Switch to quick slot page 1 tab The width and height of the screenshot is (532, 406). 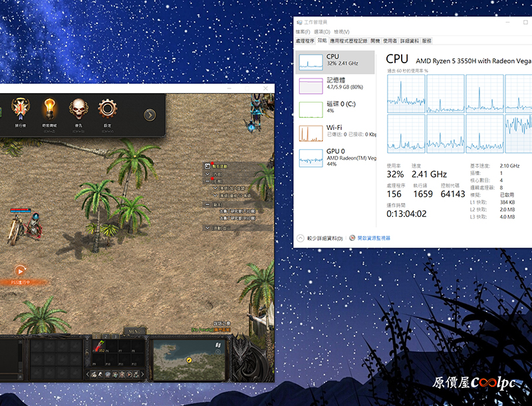[96, 336]
